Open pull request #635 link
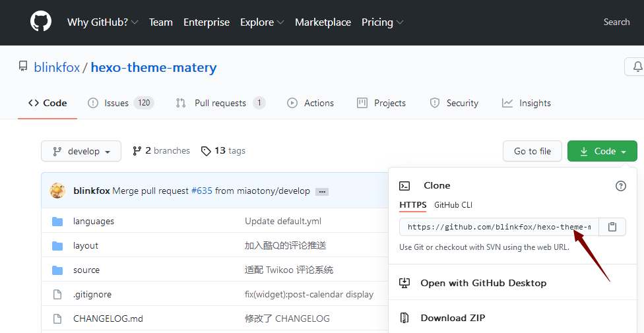Viewport: 644px width, 333px height. click(x=202, y=191)
